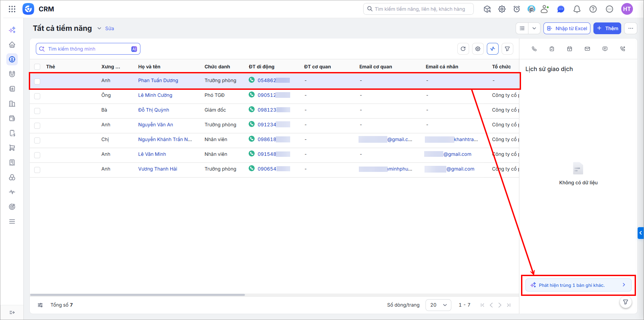Open the settings gear in the top bar
Image resolution: width=644 pixels, height=320 pixels.
(x=502, y=9)
